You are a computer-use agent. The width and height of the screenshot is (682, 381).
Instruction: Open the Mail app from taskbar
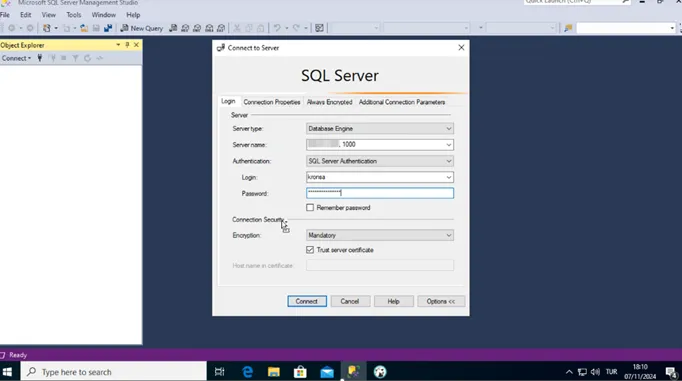point(327,372)
